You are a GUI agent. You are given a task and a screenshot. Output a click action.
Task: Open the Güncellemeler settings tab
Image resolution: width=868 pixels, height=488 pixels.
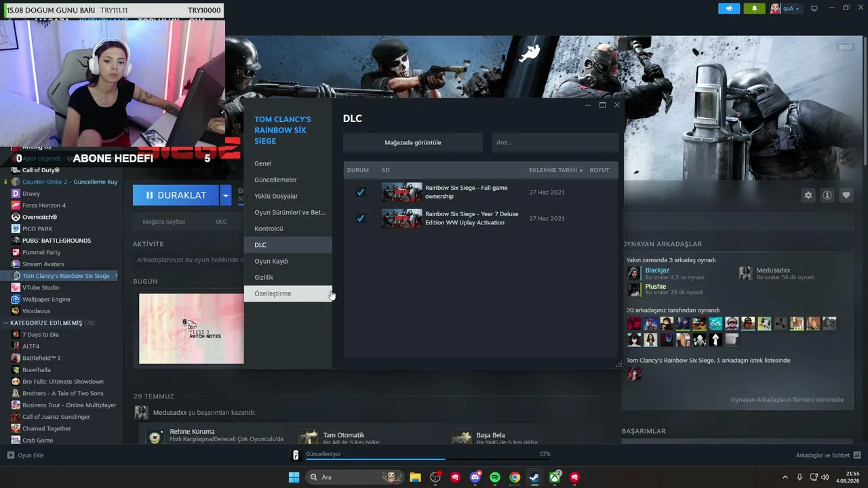pyautogui.click(x=288, y=180)
